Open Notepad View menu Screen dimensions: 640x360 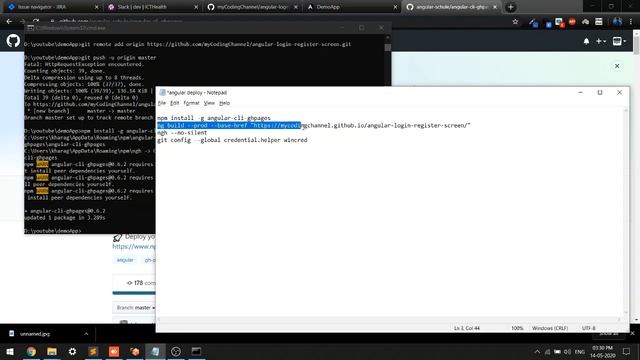point(209,103)
